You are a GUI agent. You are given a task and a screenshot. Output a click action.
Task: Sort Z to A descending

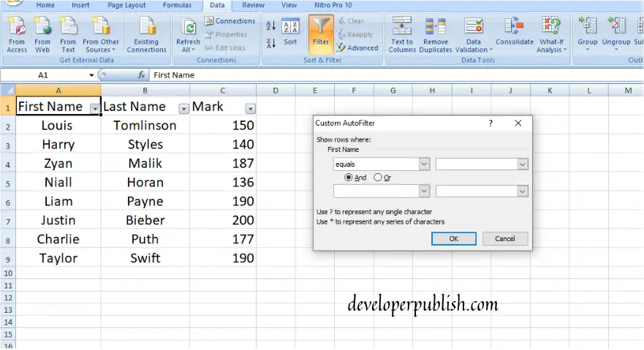coord(270,43)
